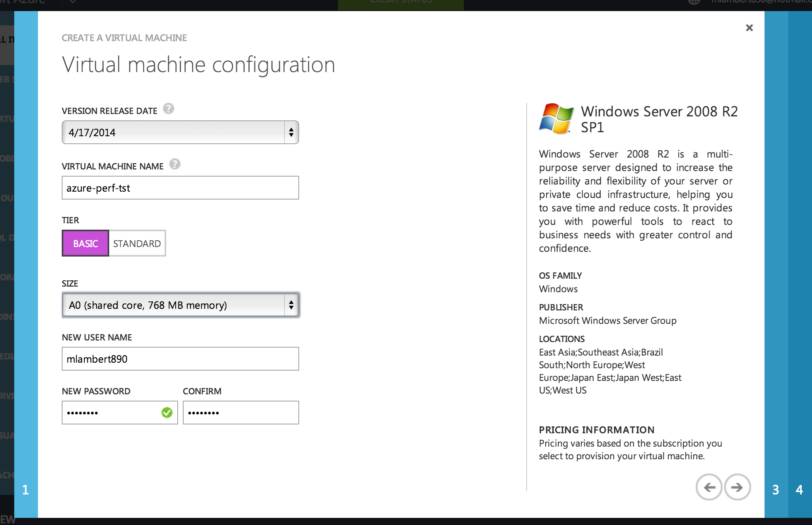Click the Confirm password field
The height and width of the screenshot is (525, 812).
pyautogui.click(x=241, y=413)
